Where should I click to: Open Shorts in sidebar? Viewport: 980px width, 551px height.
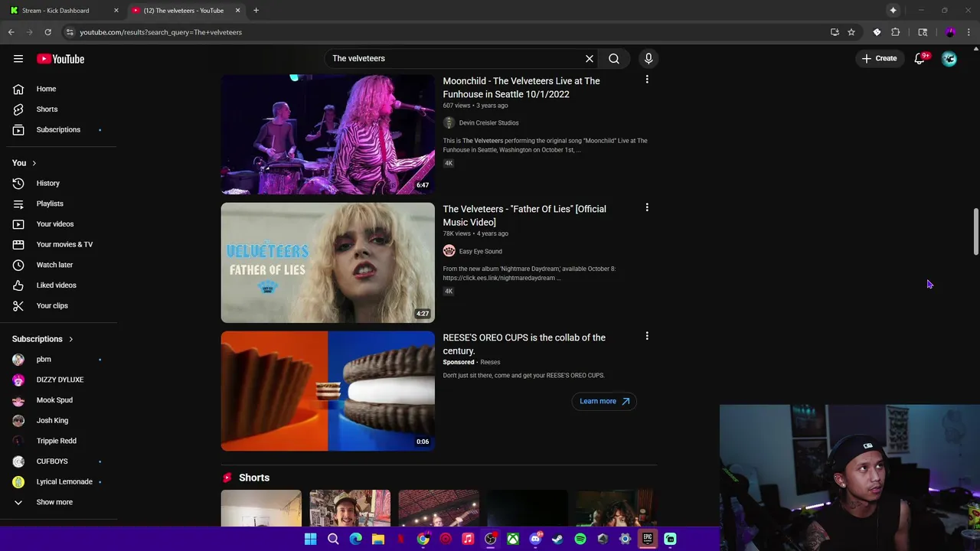[58, 109]
